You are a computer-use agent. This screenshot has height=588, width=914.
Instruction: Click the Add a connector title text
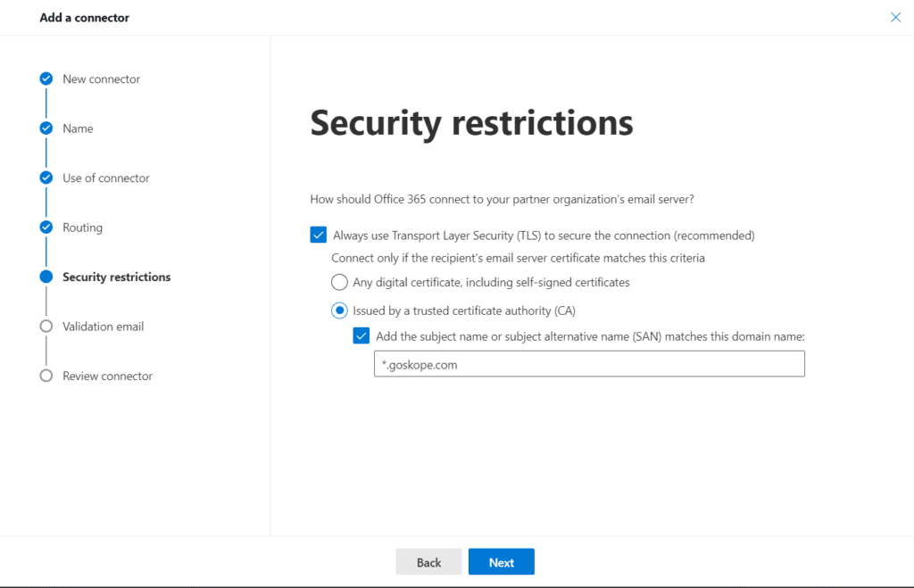pos(84,17)
